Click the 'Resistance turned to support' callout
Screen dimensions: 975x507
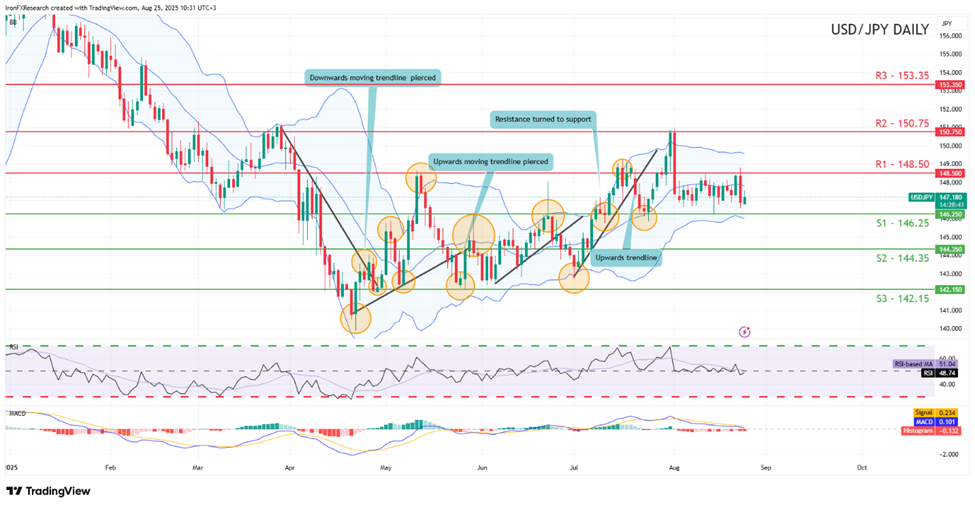pyautogui.click(x=543, y=119)
